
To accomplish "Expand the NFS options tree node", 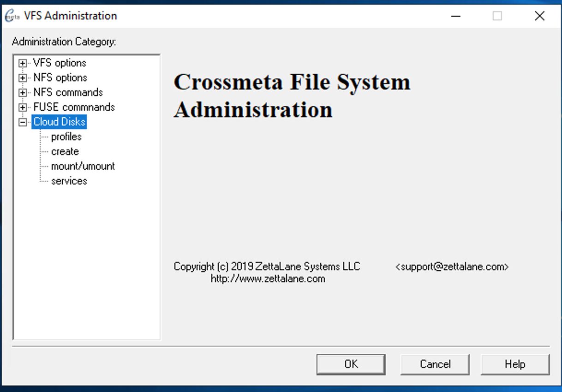I will (x=23, y=78).
